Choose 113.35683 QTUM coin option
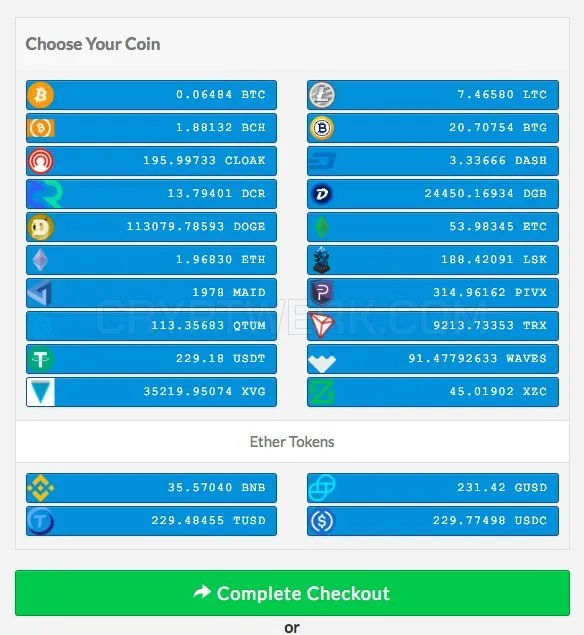584x635 pixels. pos(151,326)
